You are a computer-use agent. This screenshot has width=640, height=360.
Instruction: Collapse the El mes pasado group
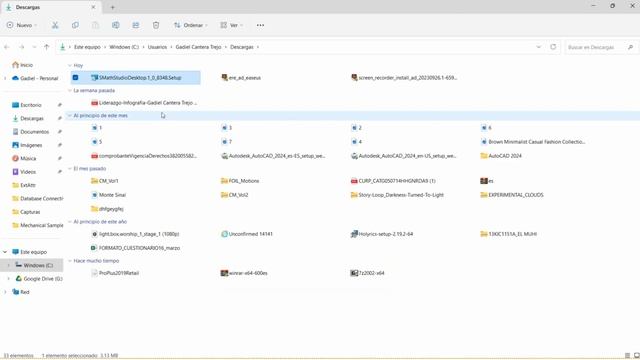(70, 169)
